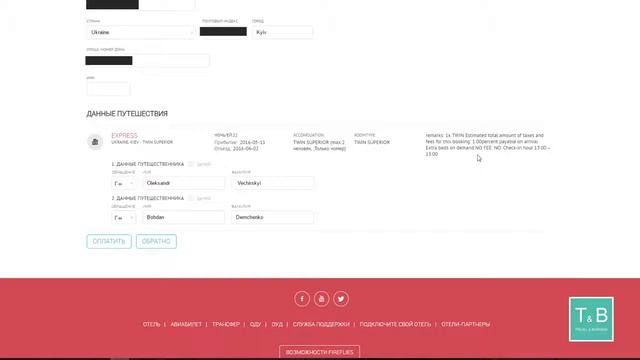This screenshot has width=640, height=360.
Task: Click the ДАННЫЕ ПУТЕШЕСТВИЯ heading
Action: click(x=127, y=114)
